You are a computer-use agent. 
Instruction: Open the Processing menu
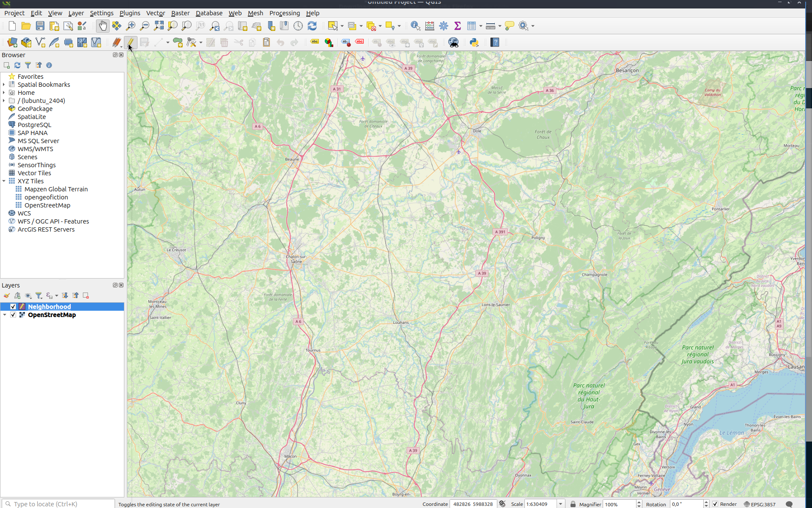[285, 13]
